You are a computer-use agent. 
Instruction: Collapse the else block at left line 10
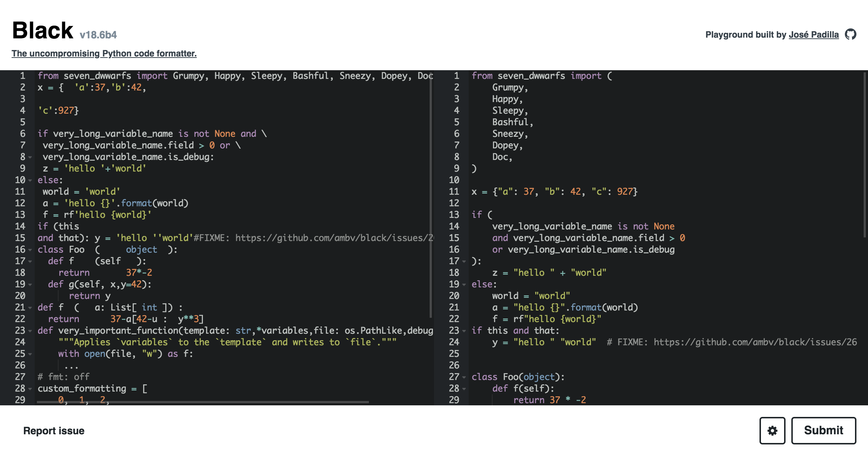click(30, 180)
